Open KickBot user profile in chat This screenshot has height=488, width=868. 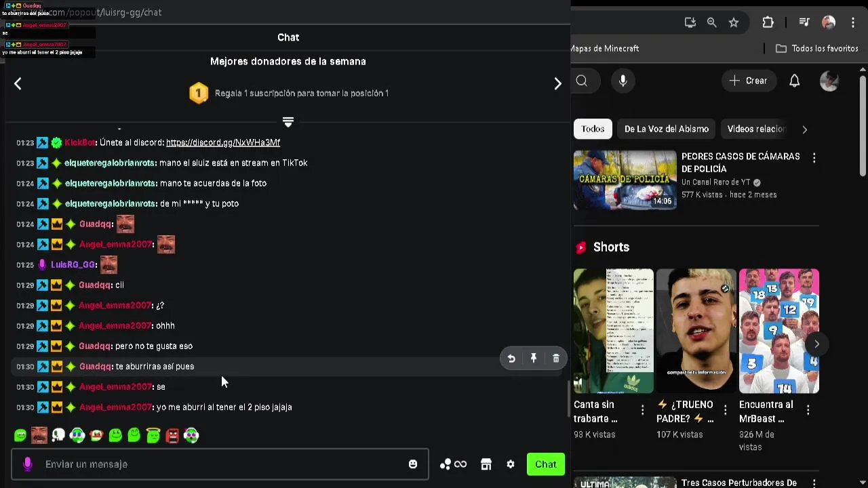79,142
